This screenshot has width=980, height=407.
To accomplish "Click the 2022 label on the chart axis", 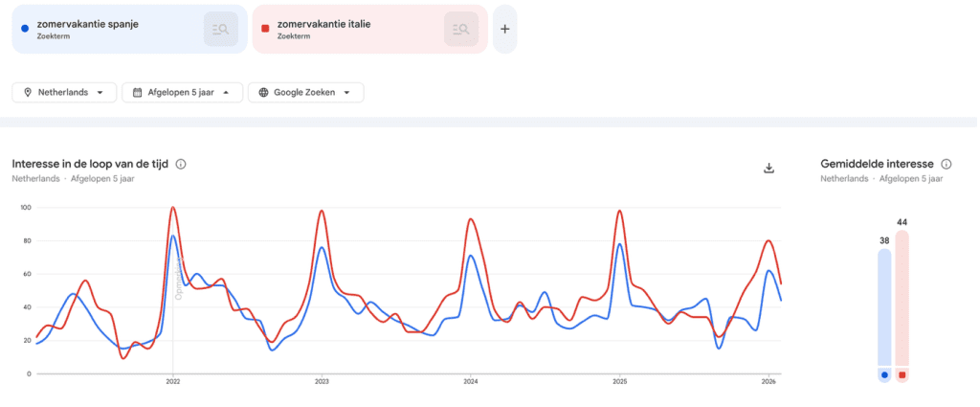I will coord(173,380).
